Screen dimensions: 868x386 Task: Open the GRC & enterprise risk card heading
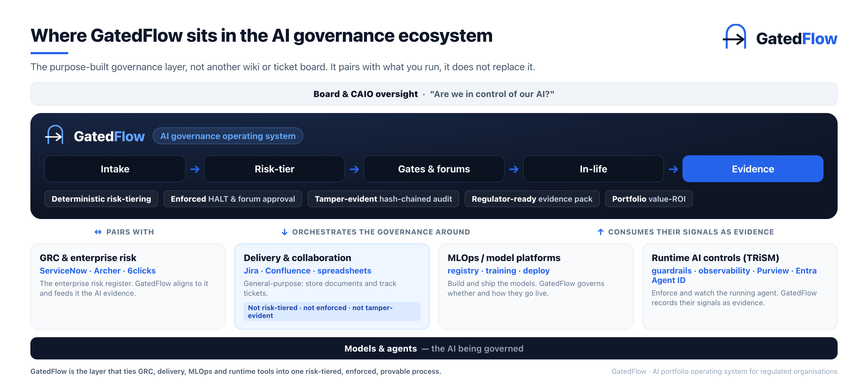point(88,258)
